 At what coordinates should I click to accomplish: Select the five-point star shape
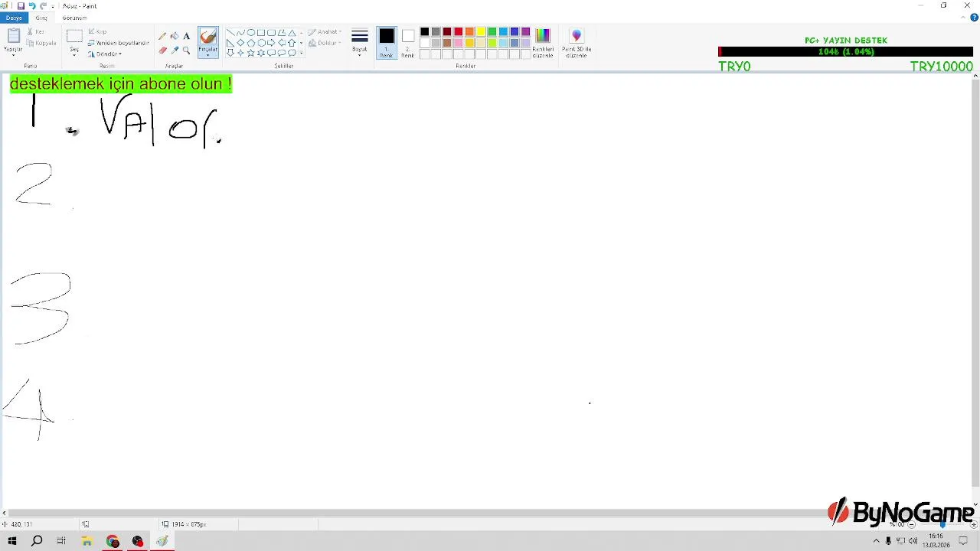coord(250,53)
